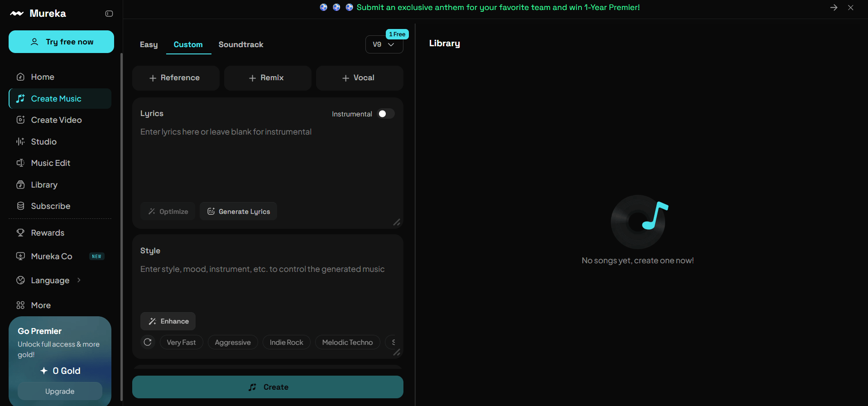868x406 pixels.
Task: Switch to the Soundtrack tab
Action: pos(241,44)
